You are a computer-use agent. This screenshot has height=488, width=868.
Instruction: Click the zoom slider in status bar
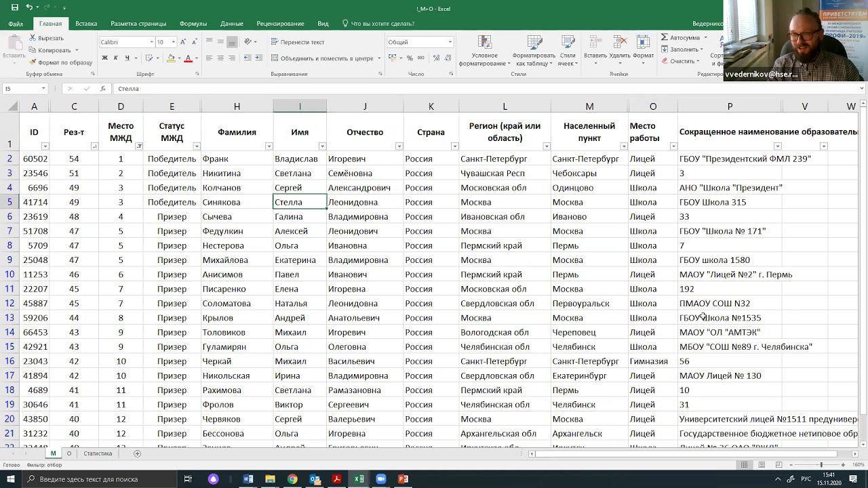(821, 465)
